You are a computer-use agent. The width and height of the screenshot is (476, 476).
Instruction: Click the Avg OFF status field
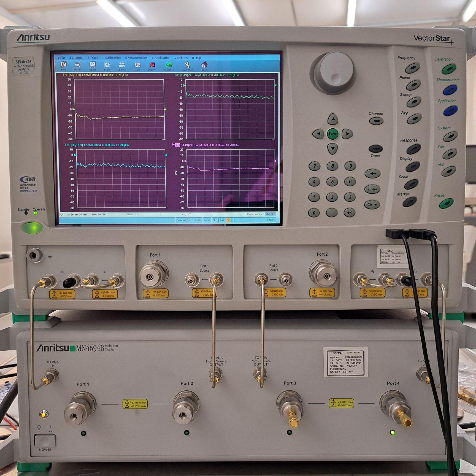point(186,214)
